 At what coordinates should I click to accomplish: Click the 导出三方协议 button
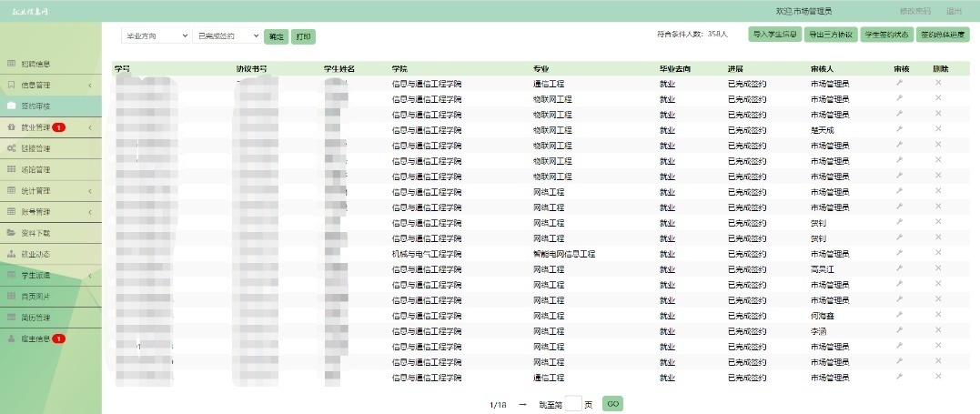coord(831,35)
